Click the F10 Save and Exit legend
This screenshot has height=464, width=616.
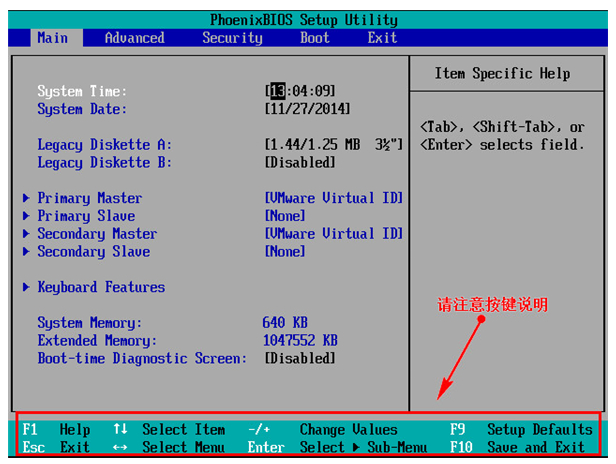coord(517,447)
